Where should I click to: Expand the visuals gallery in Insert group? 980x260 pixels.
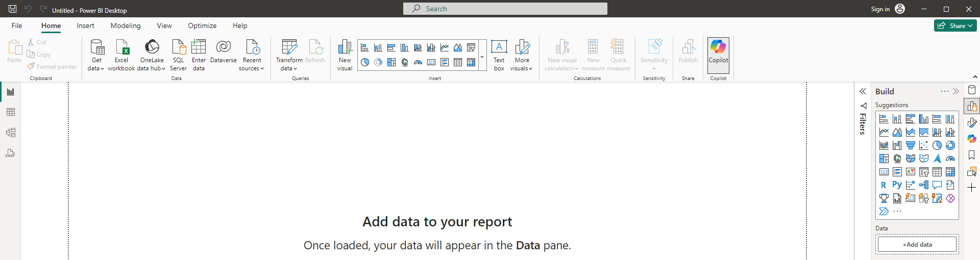482,57
